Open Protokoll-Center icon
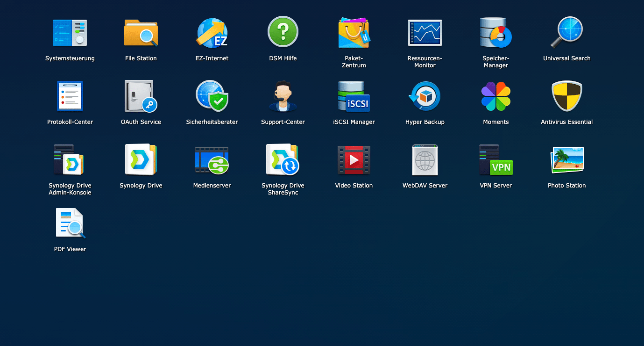Image resolution: width=644 pixels, height=346 pixels. point(70,96)
